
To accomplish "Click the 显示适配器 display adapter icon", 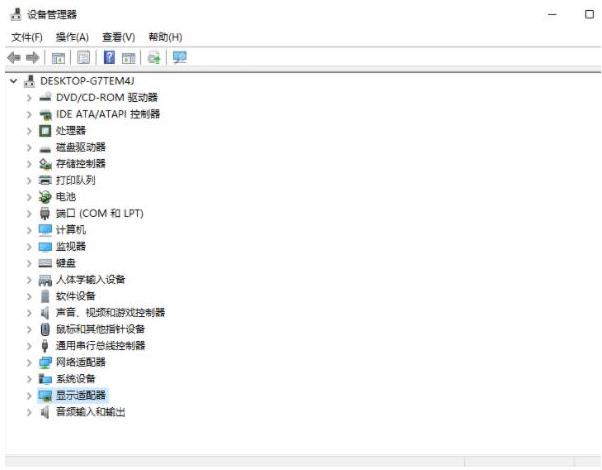I will (x=45, y=395).
